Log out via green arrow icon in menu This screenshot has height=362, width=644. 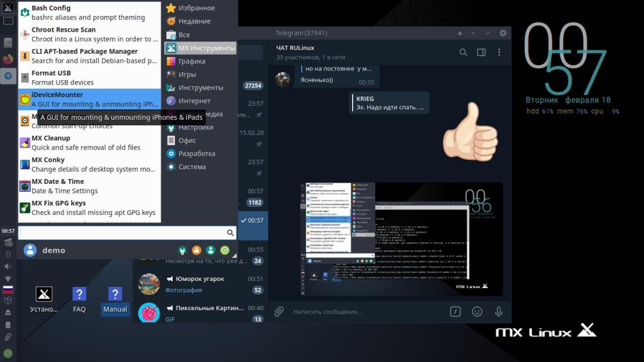pyautogui.click(x=225, y=250)
